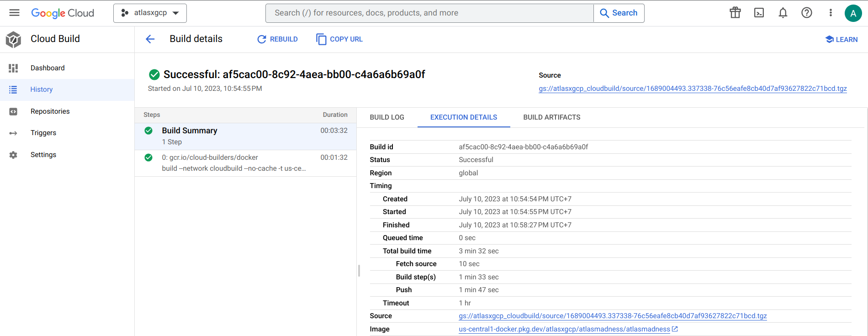
Task: Select the Build Summary step row
Action: tap(245, 136)
